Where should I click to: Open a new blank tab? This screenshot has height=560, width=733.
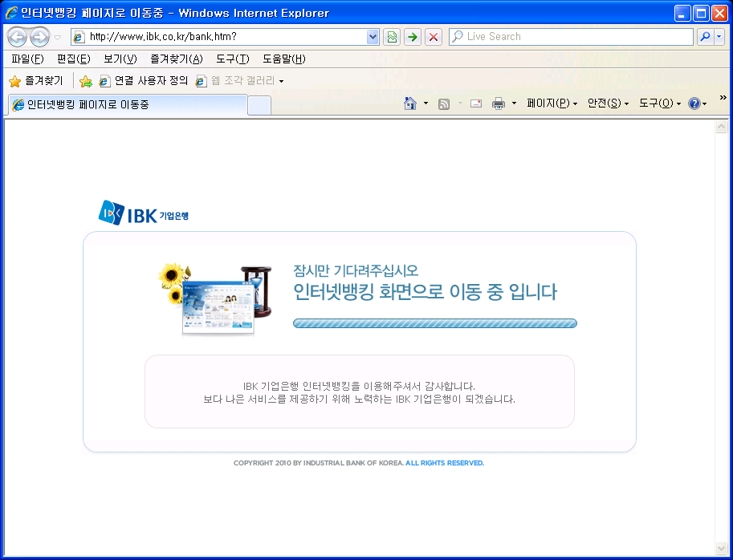pos(259,105)
